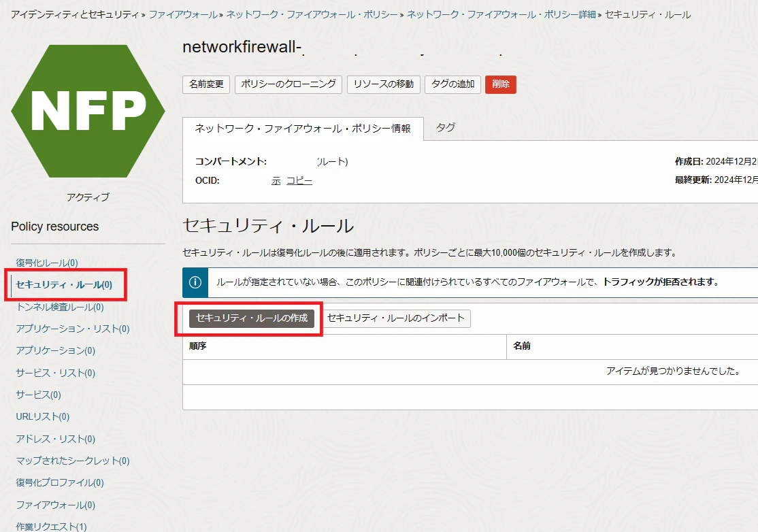Open アドレス・リスト(0) in the sidebar
Screen dimensions: 758x532
55,439
